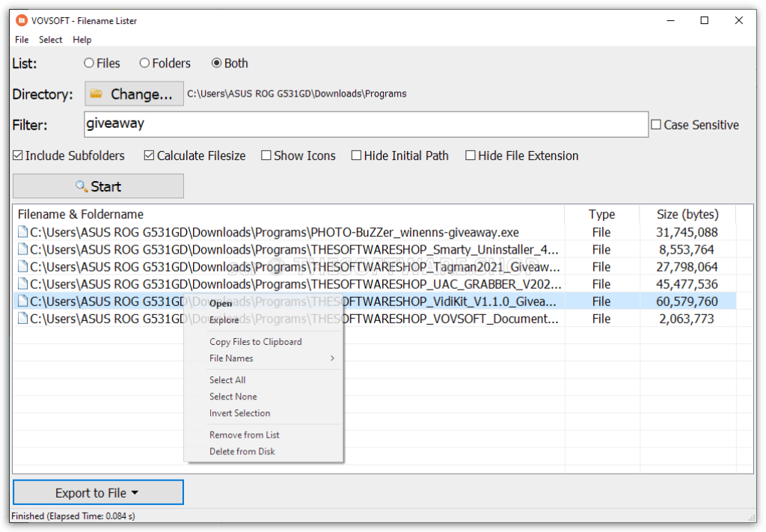The height and width of the screenshot is (532, 766).
Task: Choose Invert Selection in context menu
Action: [x=240, y=413]
